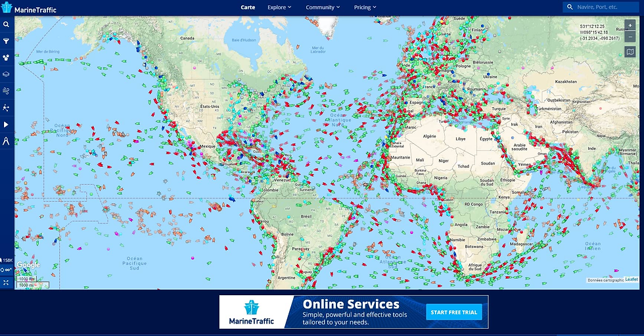Screen dimensions: 644x336
Task: Open the grouped dots icon in sidebar
Action: pyautogui.click(x=6, y=58)
